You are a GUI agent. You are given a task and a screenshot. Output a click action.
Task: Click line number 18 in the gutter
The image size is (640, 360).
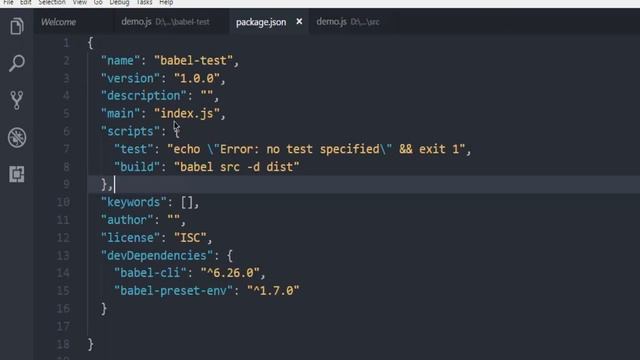click(x=63, y=344)
